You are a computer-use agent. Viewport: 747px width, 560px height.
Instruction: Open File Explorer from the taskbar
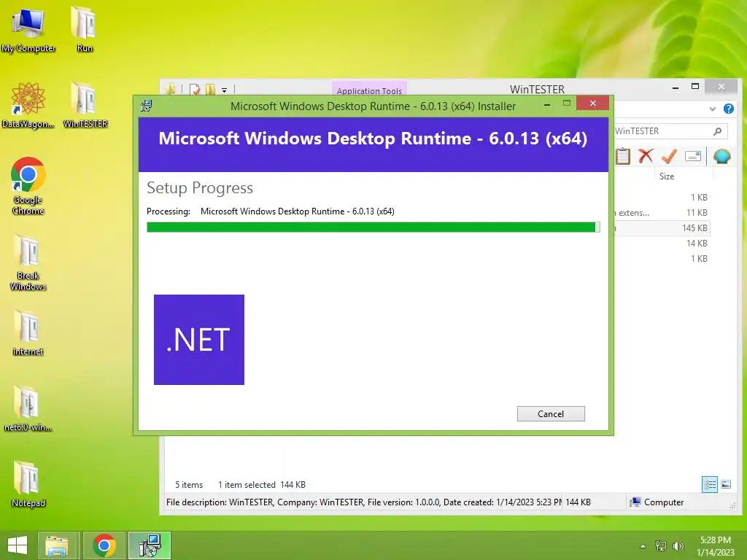coord(57,545)
